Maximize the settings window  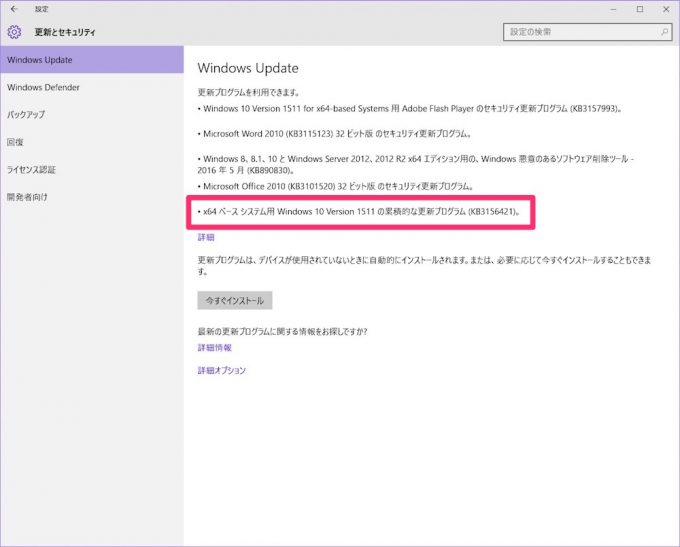pyautogui.click(x=640, y=9)
